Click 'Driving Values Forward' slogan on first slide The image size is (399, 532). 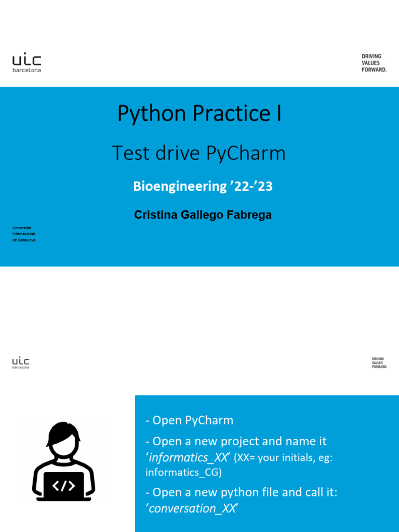374,63
